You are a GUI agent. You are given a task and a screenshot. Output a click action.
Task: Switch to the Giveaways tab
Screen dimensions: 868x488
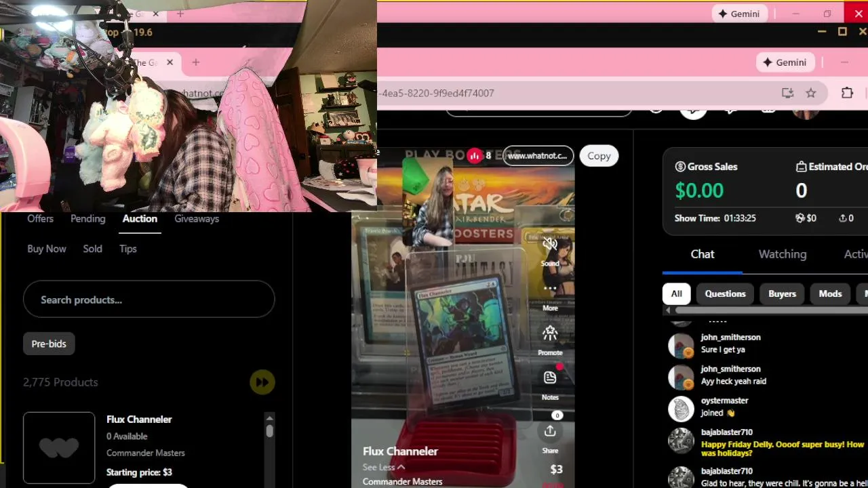[197, 219]
